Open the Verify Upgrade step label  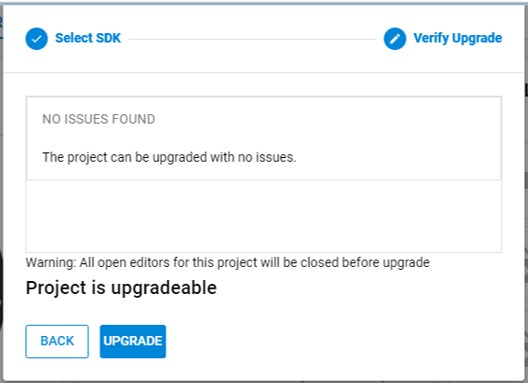(457, 38)
